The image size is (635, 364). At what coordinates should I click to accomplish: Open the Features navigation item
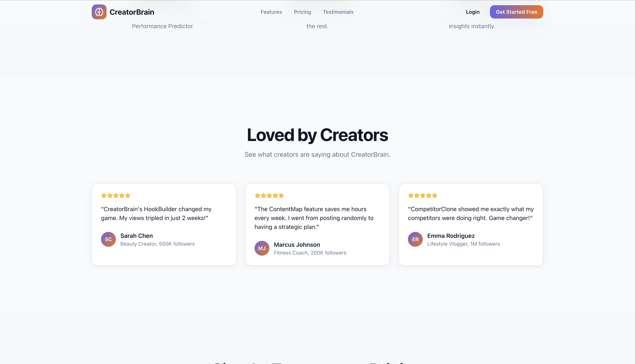tap(271, 12)
